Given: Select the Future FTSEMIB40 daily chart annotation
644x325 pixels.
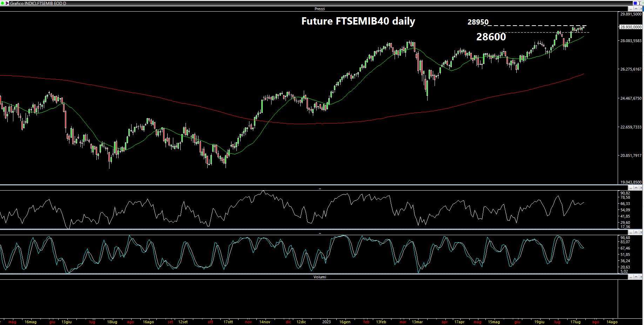Looking at the screenshot, I should coord(358,21).
